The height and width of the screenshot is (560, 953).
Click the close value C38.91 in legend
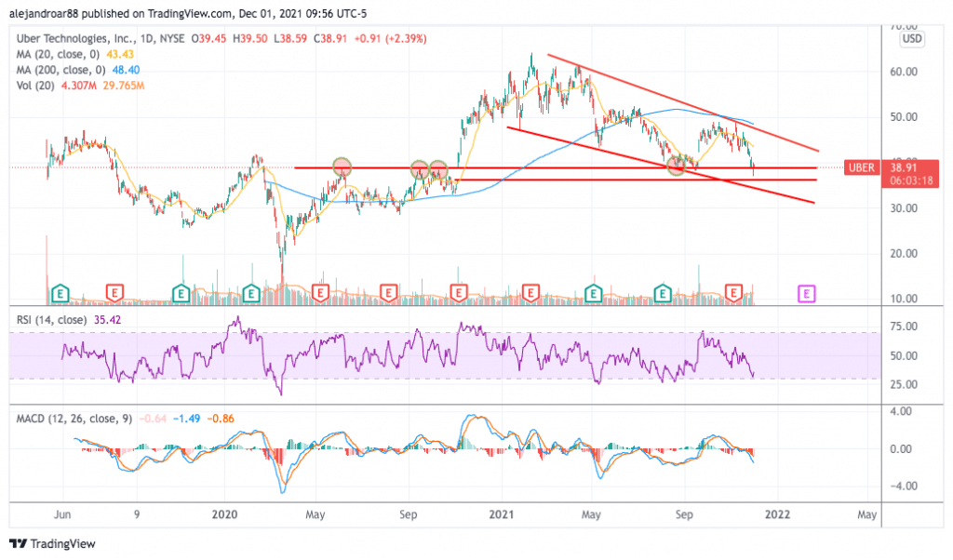point(330,38)
